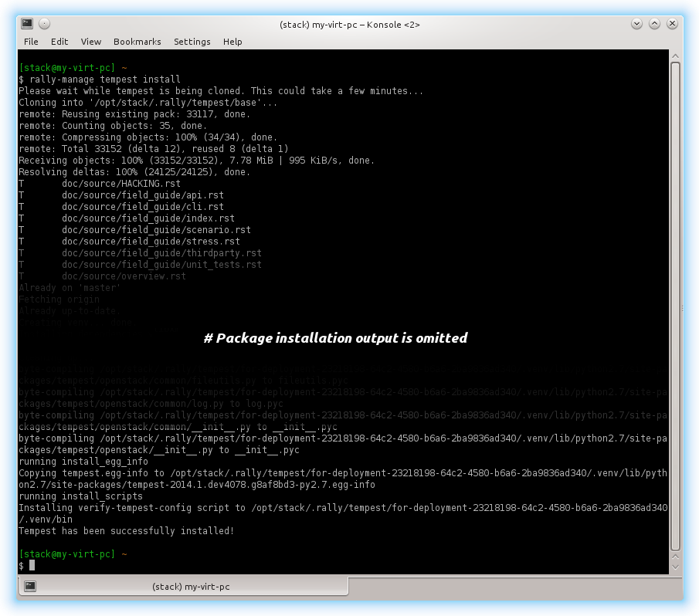This screenshot has height=616, width=699.
Task: Click the round keep-on-all-desktops button in title bar
Action: [x=44, y=24]
